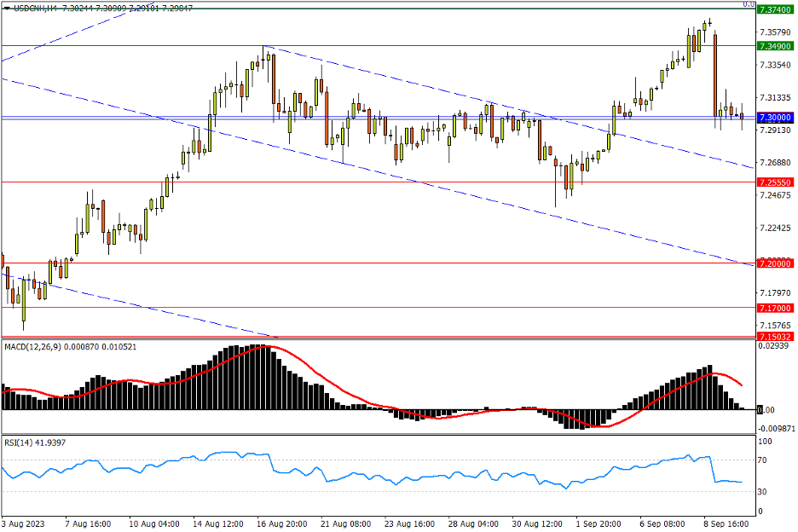Click the MACD 0.00 zero level label
The height and width of the screenshot is (532, 798).
coord(766,410)
